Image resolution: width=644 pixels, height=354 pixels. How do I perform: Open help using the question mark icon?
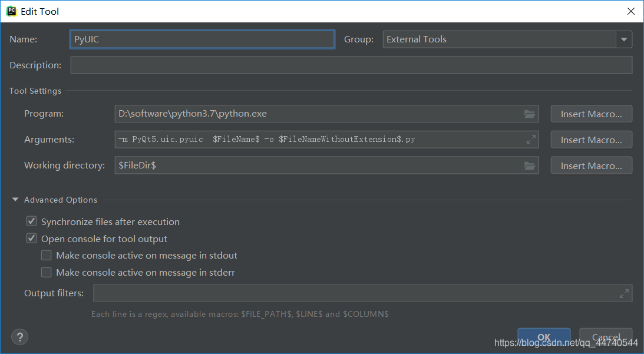pos(19,336)
